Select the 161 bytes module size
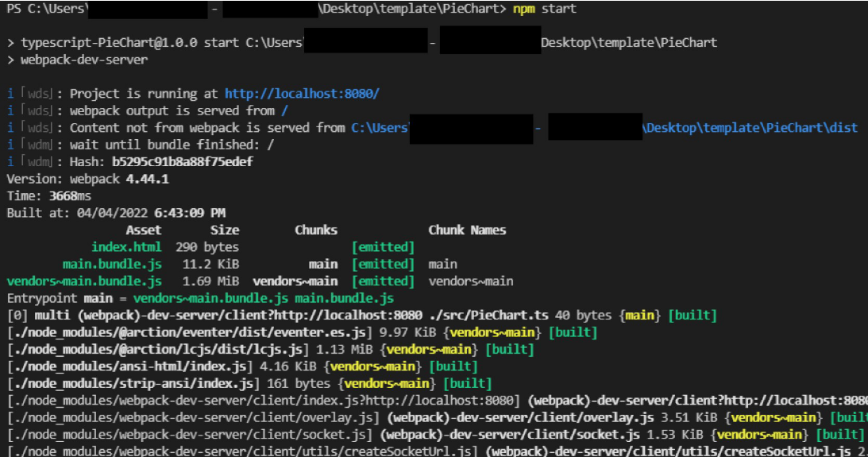 tap(299, 384)
